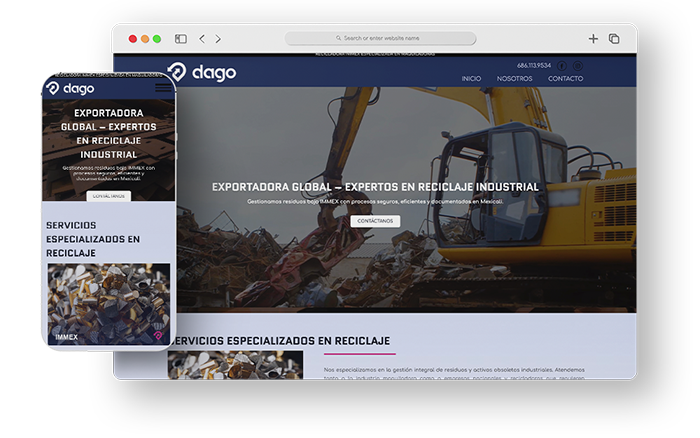Open the hamburger menu on mobile view
Viewport: 700px width, 438px height.
click(x=162, y=88)
